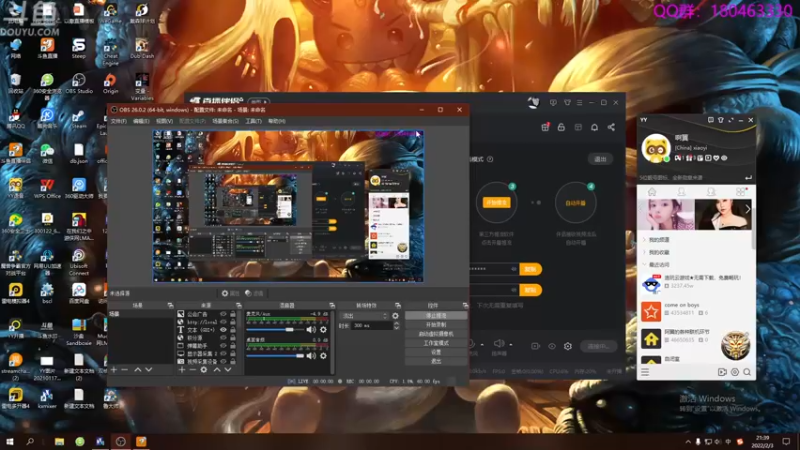The image size is (800, 450).
Task: Enable 工作室模式 in OBS controls
Action: coord(436,343)
